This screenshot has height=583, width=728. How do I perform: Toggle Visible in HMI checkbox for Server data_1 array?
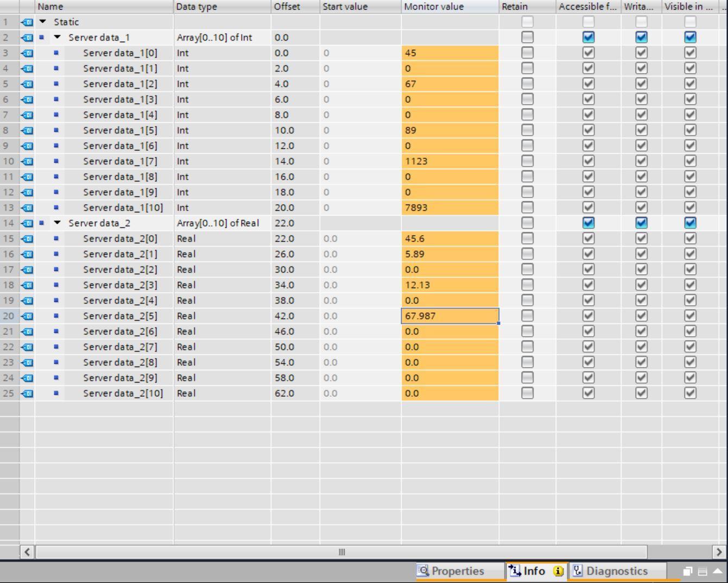coord(690,37)
